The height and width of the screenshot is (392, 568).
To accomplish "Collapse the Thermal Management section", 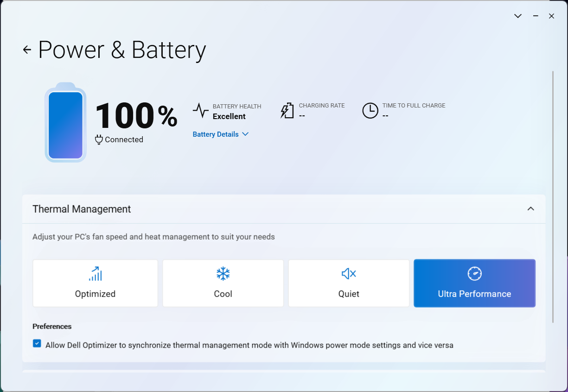I will (531, 209).
